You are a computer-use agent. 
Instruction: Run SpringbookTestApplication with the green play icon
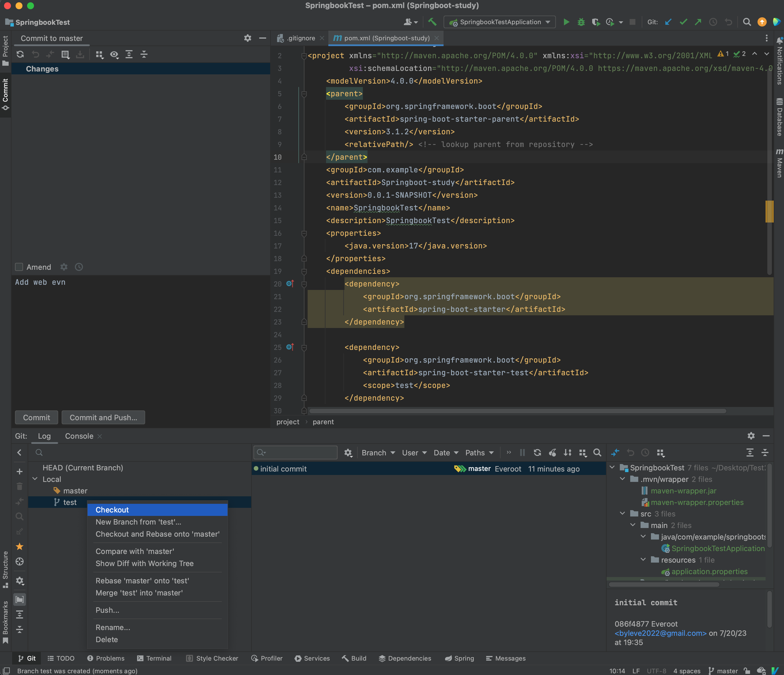(x=566, y=22)
